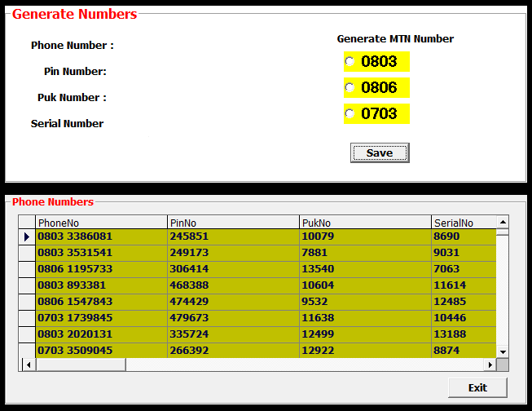Click SerialNo cell 8874
This screenshot has height=411, width=532.
point(464,351)
